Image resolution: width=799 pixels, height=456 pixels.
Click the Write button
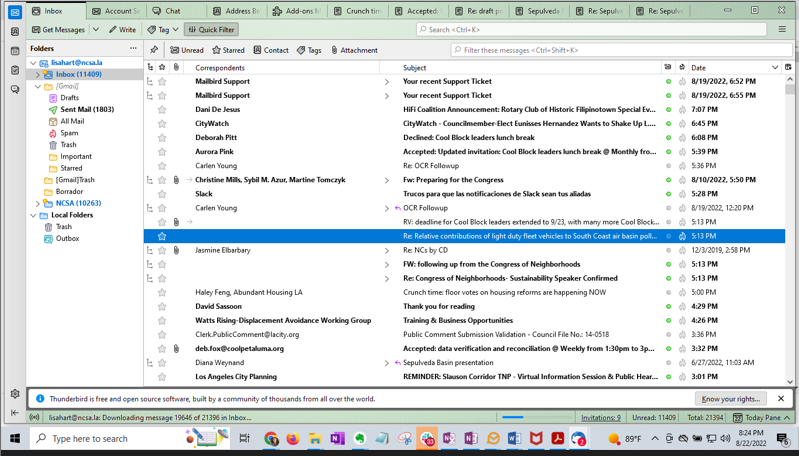point(122,30)
